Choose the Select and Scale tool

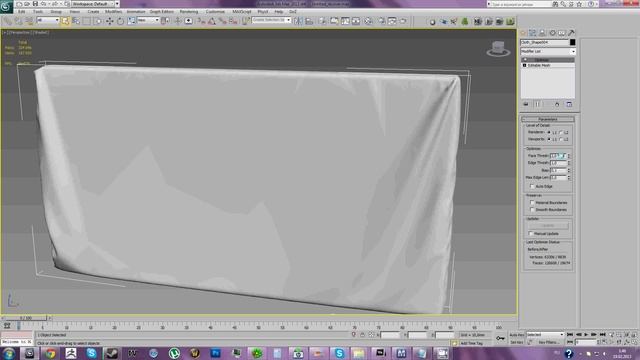131,21
